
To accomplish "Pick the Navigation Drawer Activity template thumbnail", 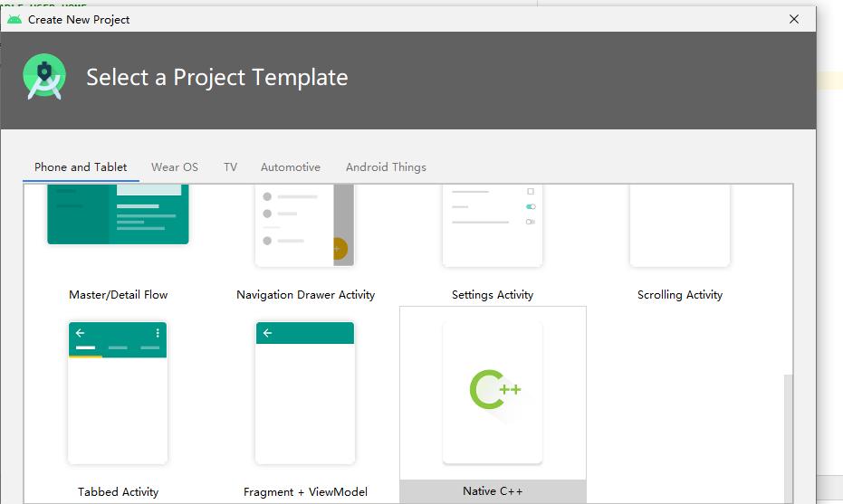I will tap(305, 225).
